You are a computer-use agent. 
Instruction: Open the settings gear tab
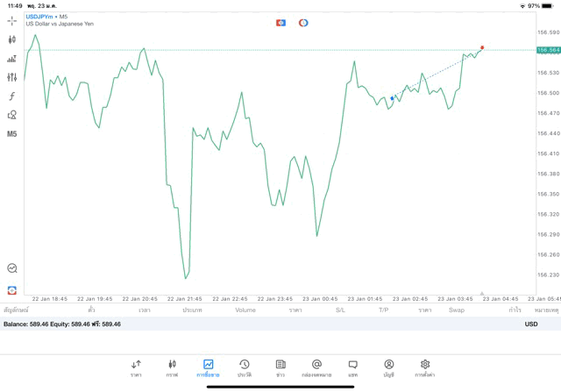[x=425, y=367]
